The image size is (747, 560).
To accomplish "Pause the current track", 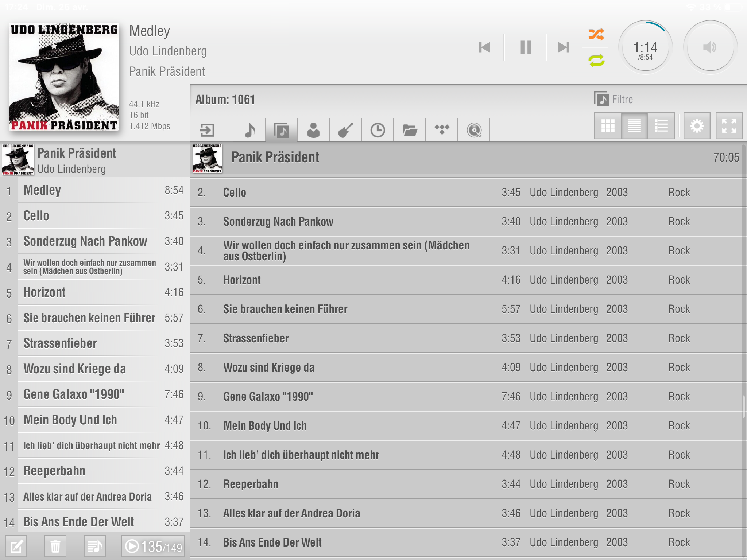I will point(526,47).
